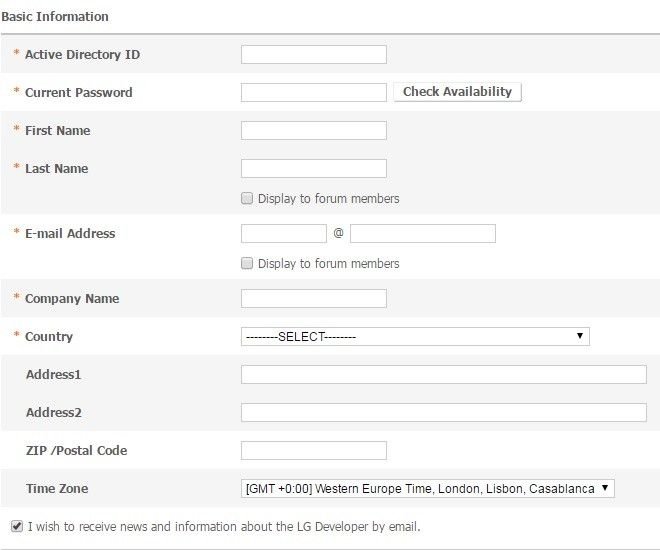Uncheck the LG Developer news email checkbox
Viewport: 660px width, 550px height.
pyautogui.click(x=17, y=526)
